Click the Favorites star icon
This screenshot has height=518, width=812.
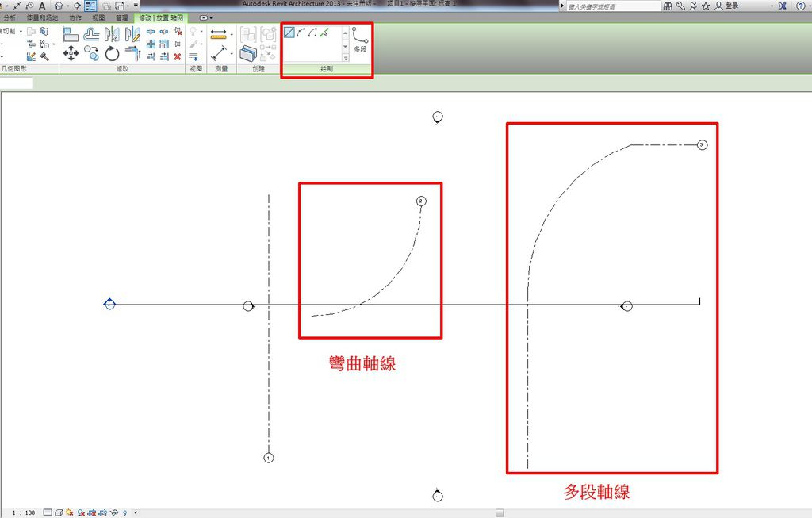[x=705, y=6]
